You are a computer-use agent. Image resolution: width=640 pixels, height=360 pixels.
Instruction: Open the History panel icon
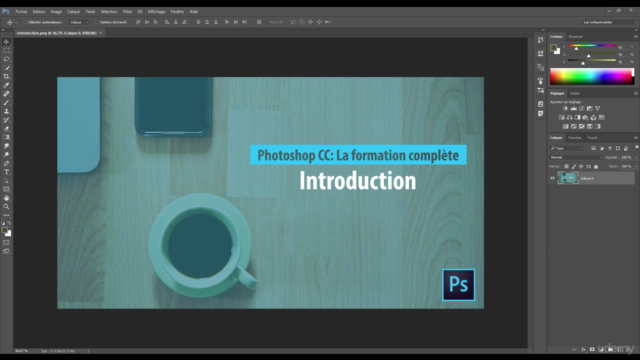tap(540, 40)
